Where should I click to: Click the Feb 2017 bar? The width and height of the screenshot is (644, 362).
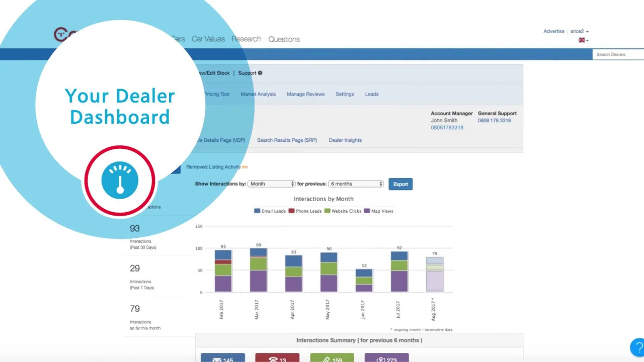point(223,271)
